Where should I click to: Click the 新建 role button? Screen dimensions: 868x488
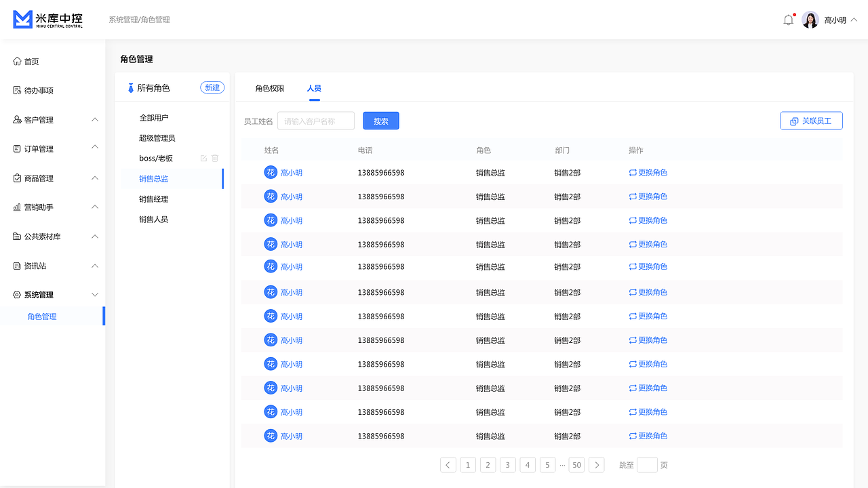coord(212,87)
